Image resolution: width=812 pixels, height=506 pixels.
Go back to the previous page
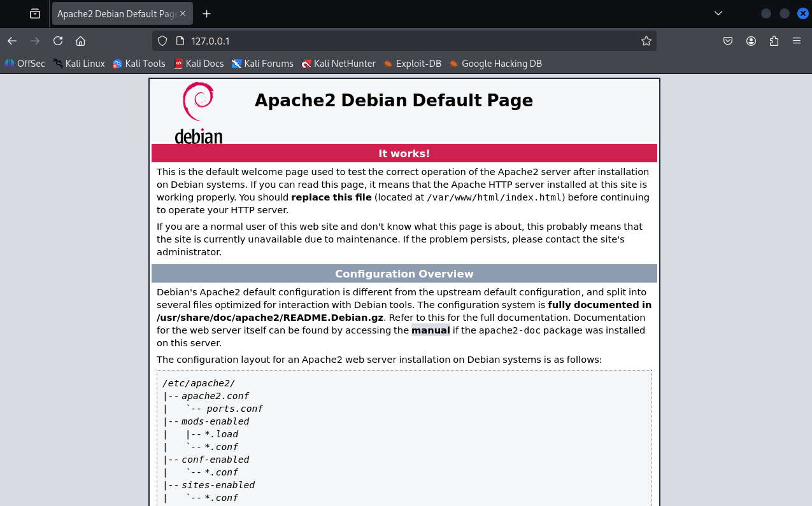click(x=12, y=41)
